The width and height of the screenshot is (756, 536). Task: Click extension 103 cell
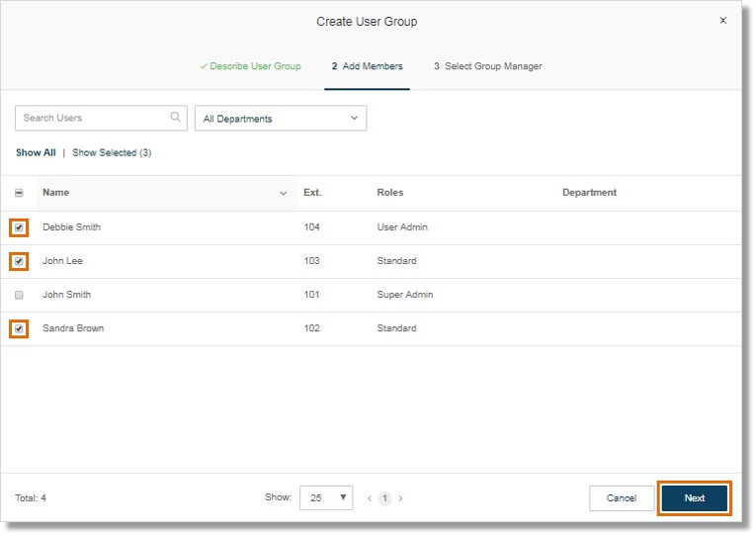311,261
